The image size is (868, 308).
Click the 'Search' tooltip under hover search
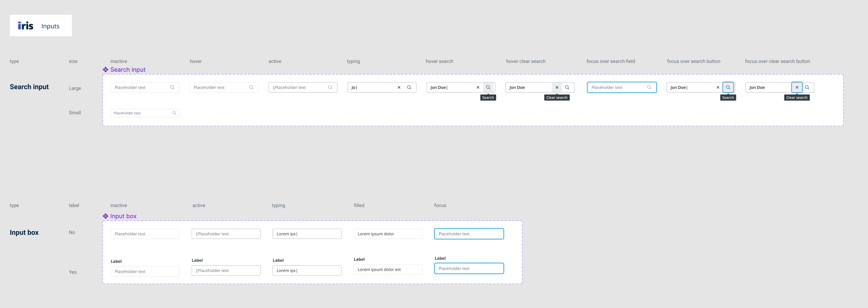(488, 98)
